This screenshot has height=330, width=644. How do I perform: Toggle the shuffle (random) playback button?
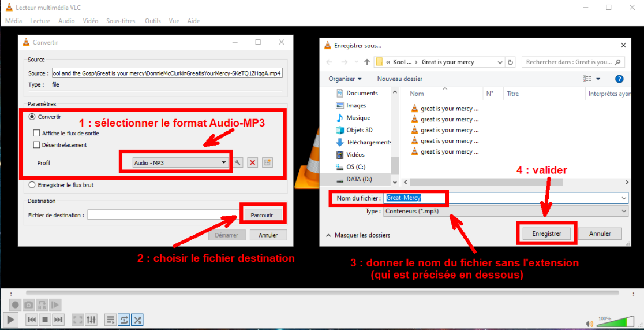pos(137,320)
